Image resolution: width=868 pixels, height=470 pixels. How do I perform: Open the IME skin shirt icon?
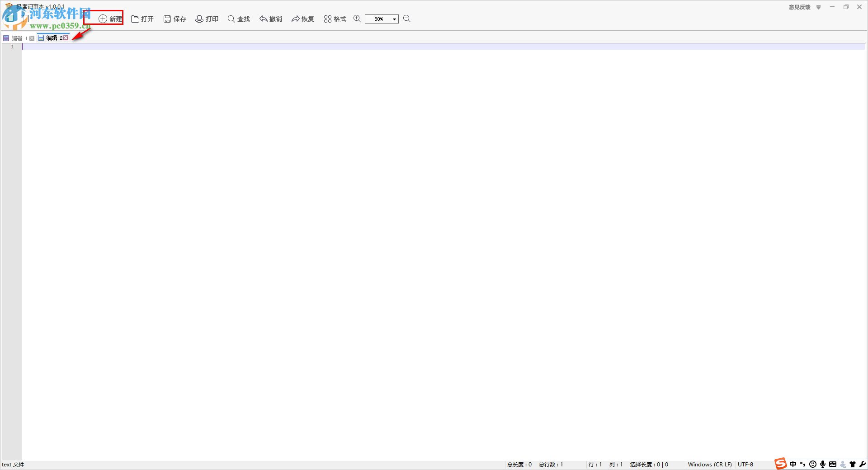coord(853,464)
